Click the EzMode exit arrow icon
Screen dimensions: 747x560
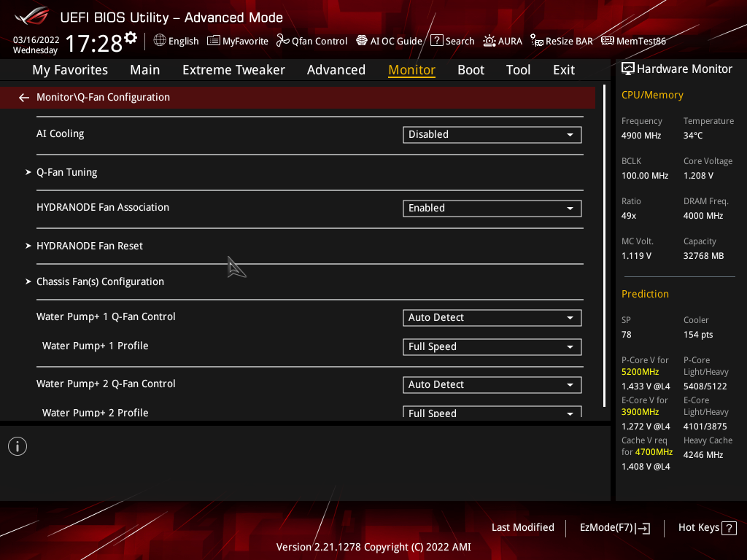tap(643, 528)
